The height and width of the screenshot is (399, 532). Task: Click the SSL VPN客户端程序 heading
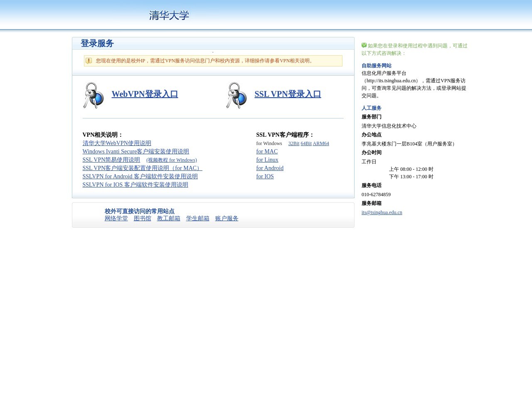tap(285, 135)
